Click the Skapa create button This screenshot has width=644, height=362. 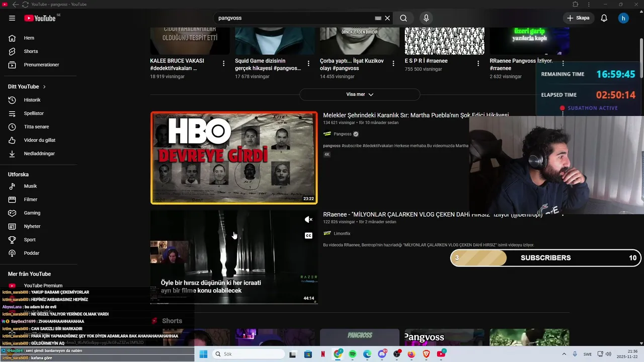pyautogui.click(x=578, y=18)
